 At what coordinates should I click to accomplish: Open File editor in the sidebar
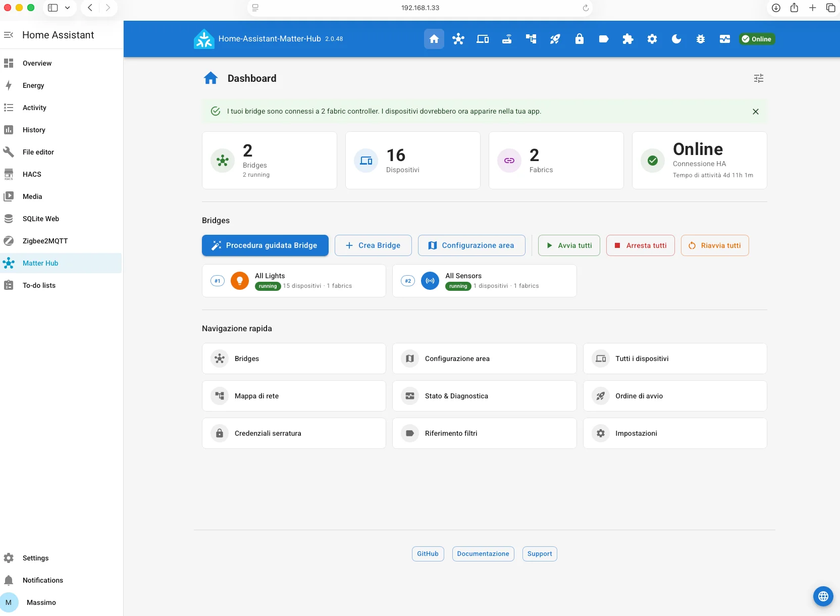pos(61,152)
